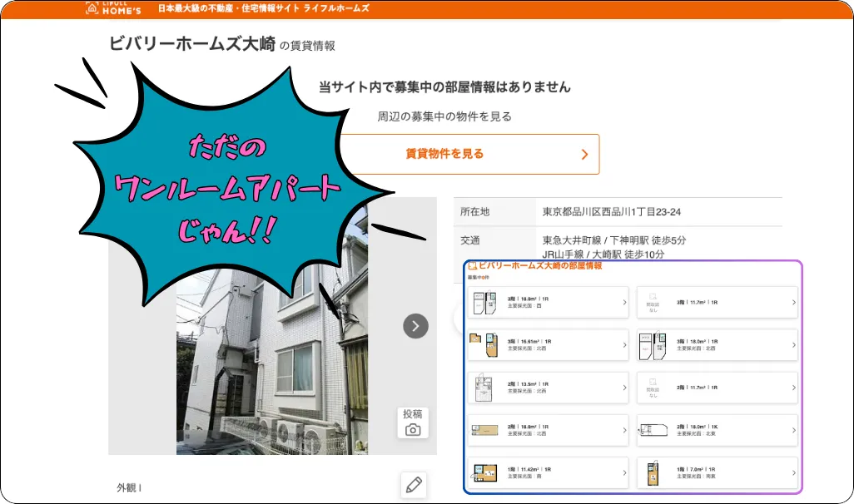The height and width of the screenshot is (504, 854).
Task: Click the floor plan icon of the 1K room
Action: 653,430
